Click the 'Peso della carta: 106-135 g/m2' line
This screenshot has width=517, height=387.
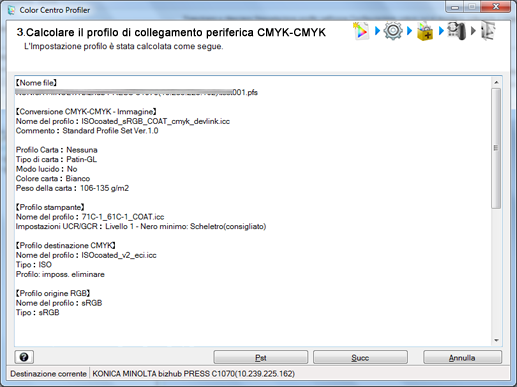click(x=72, y=188)
